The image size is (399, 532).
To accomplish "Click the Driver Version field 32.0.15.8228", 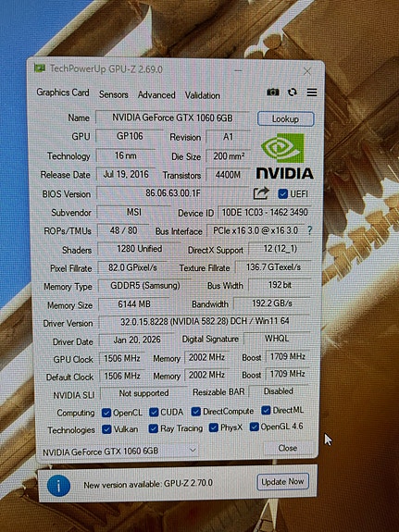I will point(205,321).
